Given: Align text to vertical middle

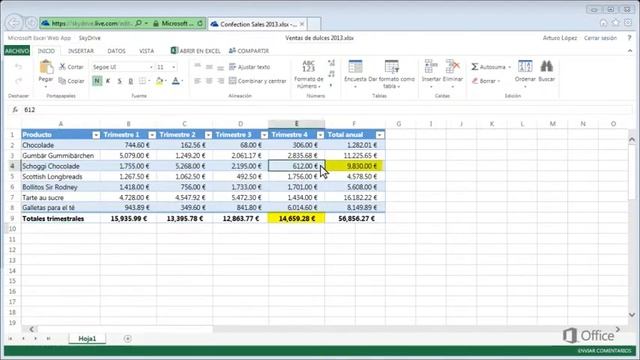Looking at the screenshot, I should [x=209, y=67].
